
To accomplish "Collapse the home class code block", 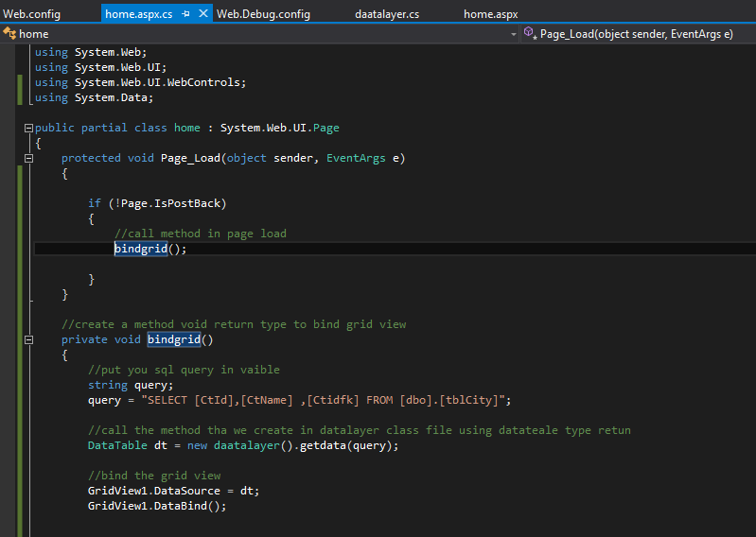I will [x=27, y=128].
